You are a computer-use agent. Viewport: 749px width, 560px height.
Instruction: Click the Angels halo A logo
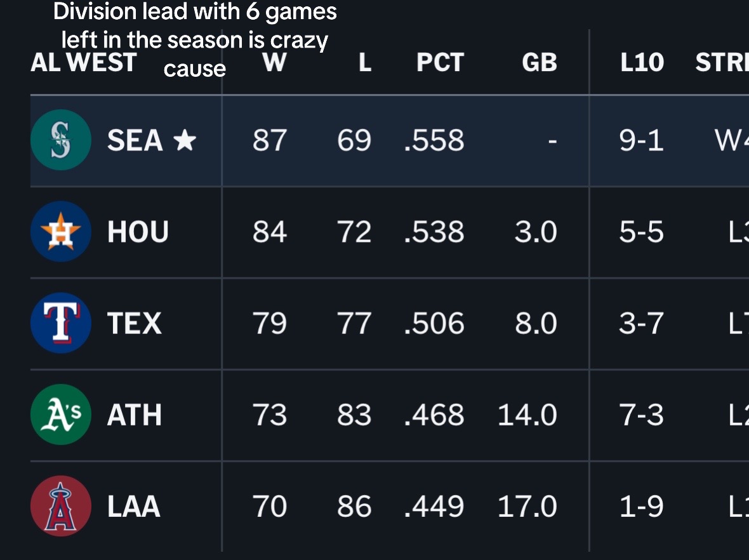point(61,506)
